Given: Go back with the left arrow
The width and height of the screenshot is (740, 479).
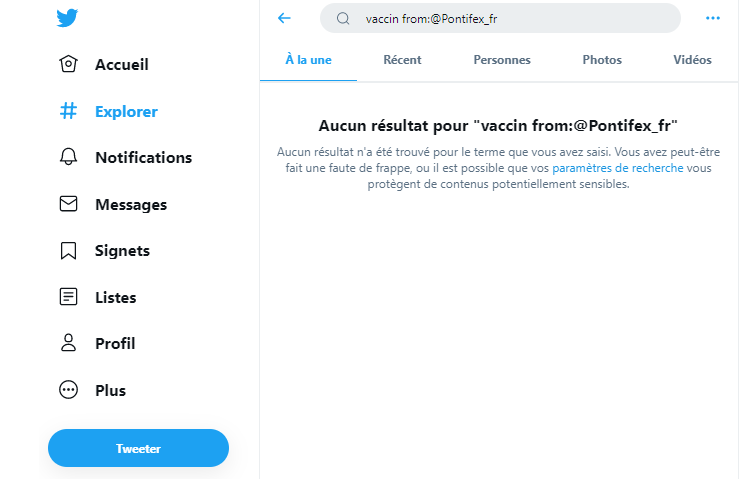Looking at the screenshot, I should [x=284, y=18].
